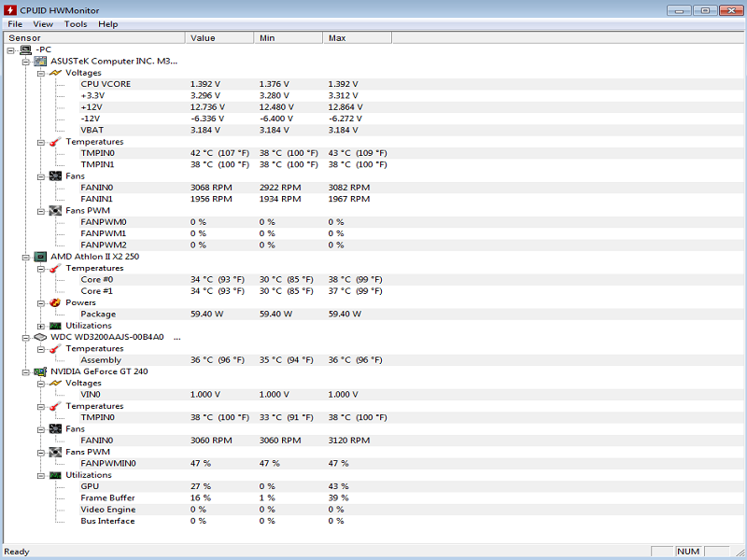Collapse the motherboard Fans PWM node

tap(41, 211)
